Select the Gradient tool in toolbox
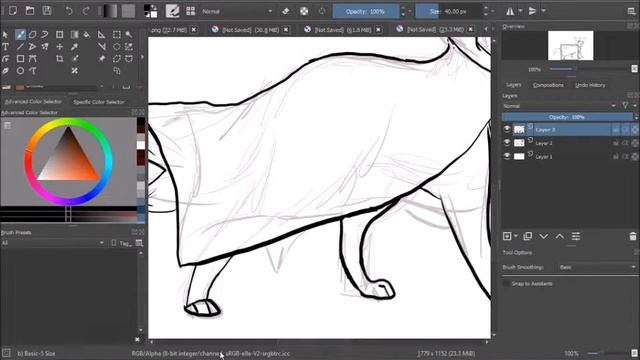This screenshot has height=360, width=640. click(75, 35)
